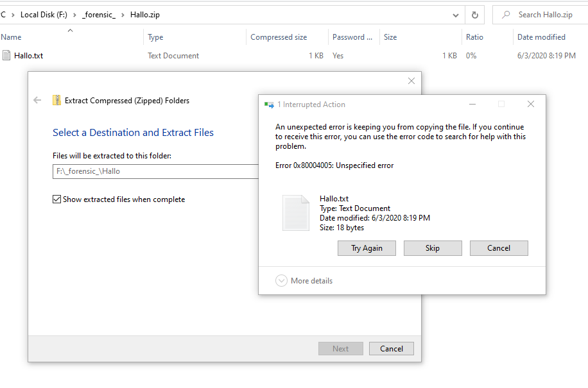This screenshot has height=388, width=588.
Task: Open address bar history dropdown
Action: tap(456, 15)
